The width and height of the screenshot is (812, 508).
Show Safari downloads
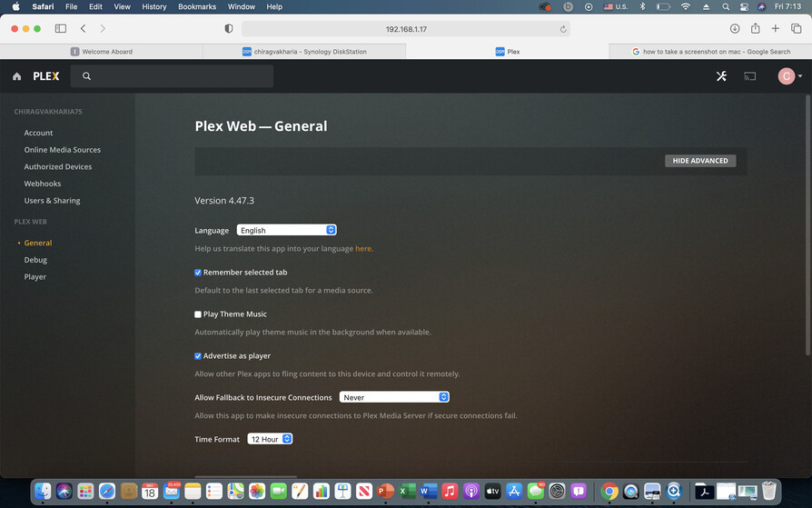click(735, 28)
